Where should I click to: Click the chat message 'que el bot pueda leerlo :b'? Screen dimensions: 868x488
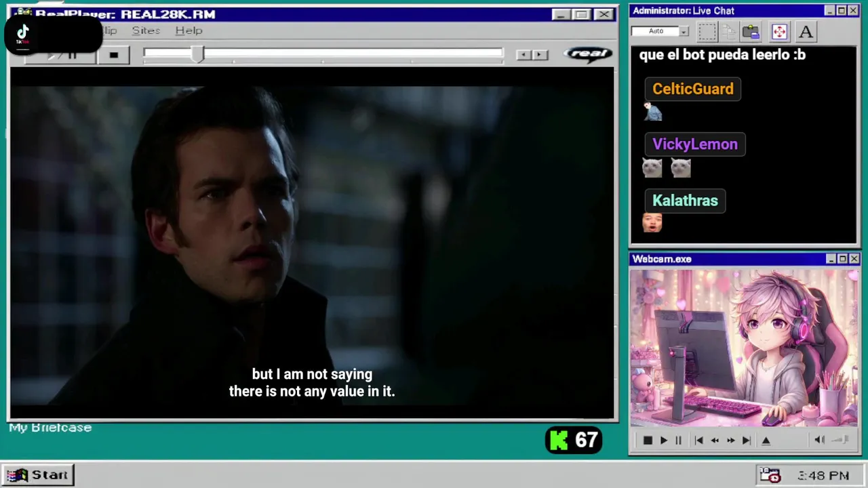(x=722, y=55)
